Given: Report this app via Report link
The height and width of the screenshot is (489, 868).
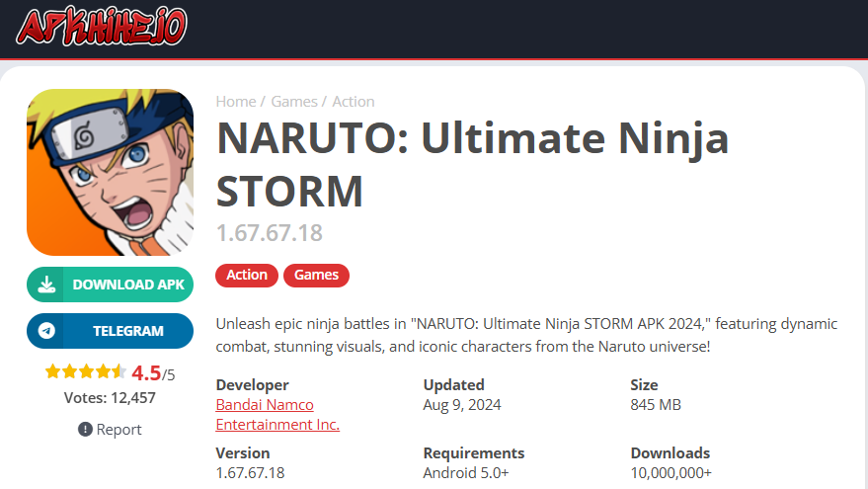Looking at the screenshot, I should click(111, 429).
